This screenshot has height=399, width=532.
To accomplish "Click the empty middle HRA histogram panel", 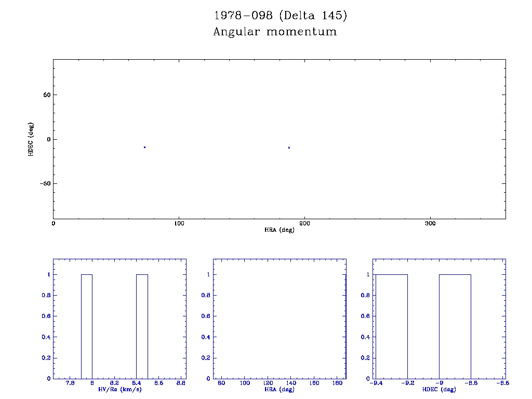I will tap(280, 319).
